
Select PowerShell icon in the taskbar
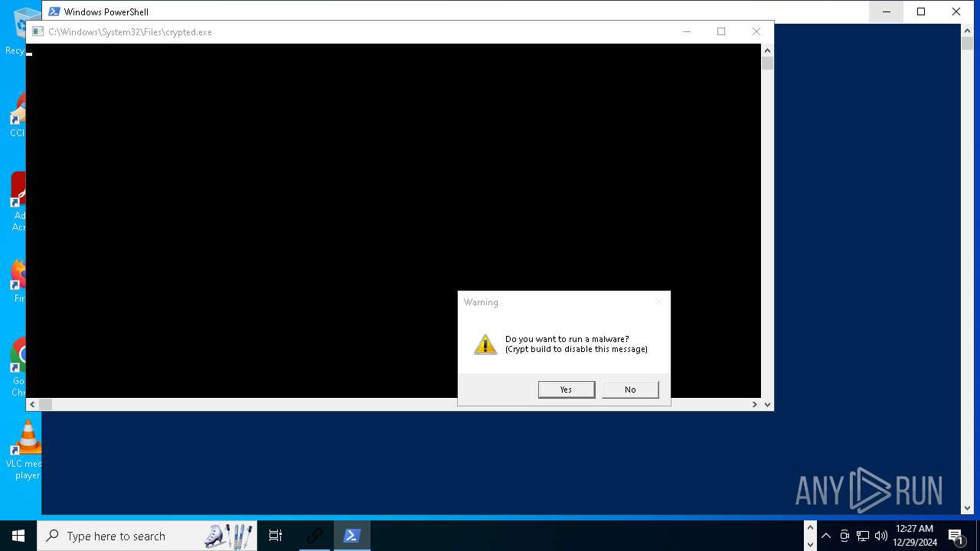(352, 536)
